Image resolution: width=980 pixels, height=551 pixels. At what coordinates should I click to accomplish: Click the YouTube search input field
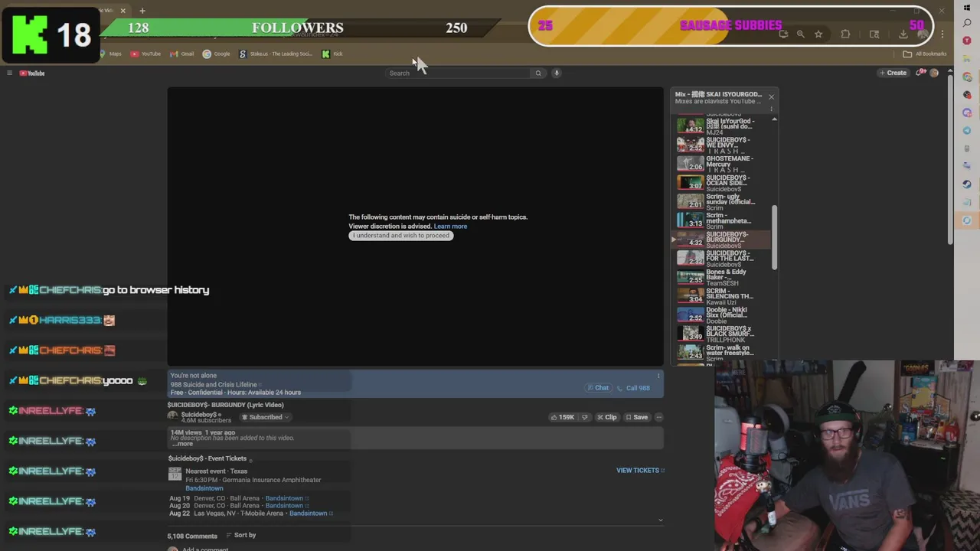tap(459, 73)
